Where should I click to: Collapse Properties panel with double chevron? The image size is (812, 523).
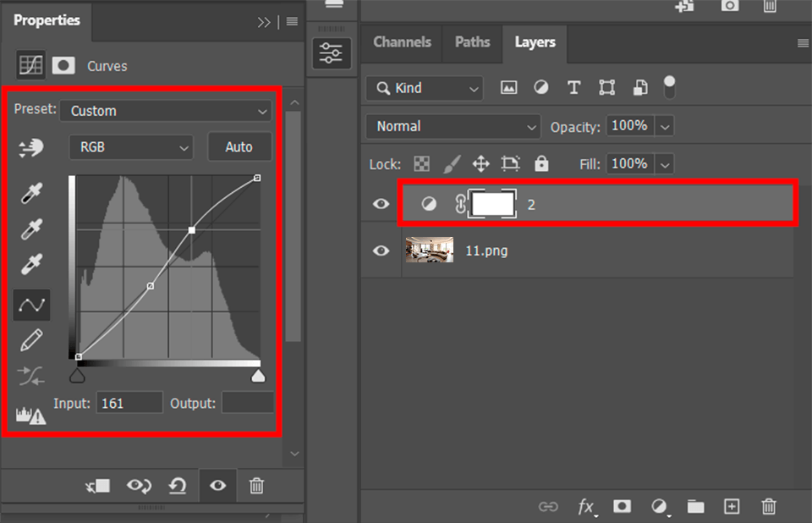pos(264,22)
